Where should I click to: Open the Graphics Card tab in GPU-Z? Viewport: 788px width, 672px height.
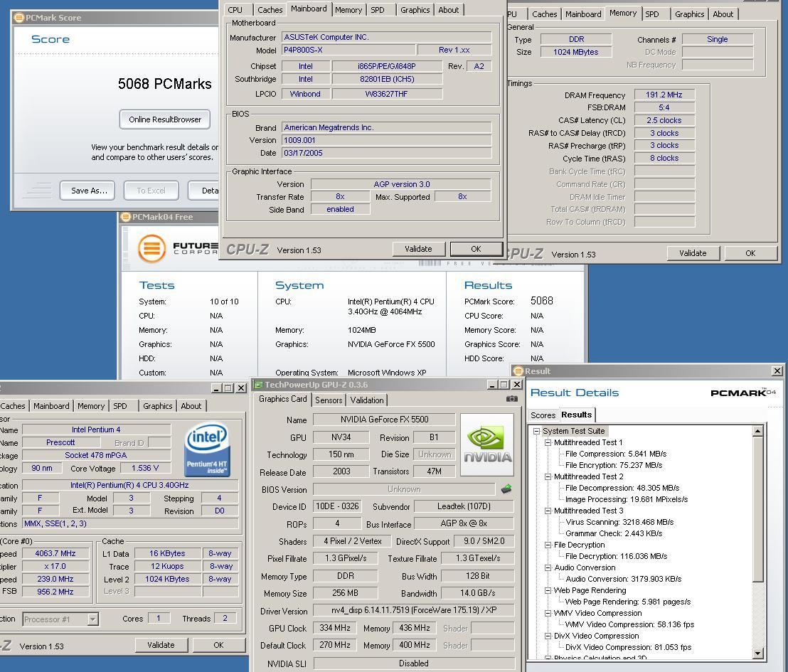tap(282, 399)
